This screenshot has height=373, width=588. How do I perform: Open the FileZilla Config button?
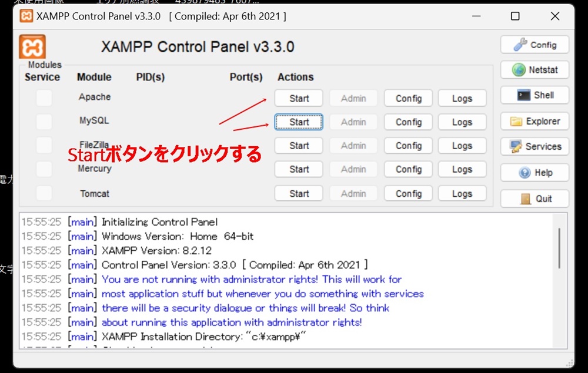point(409,146)
